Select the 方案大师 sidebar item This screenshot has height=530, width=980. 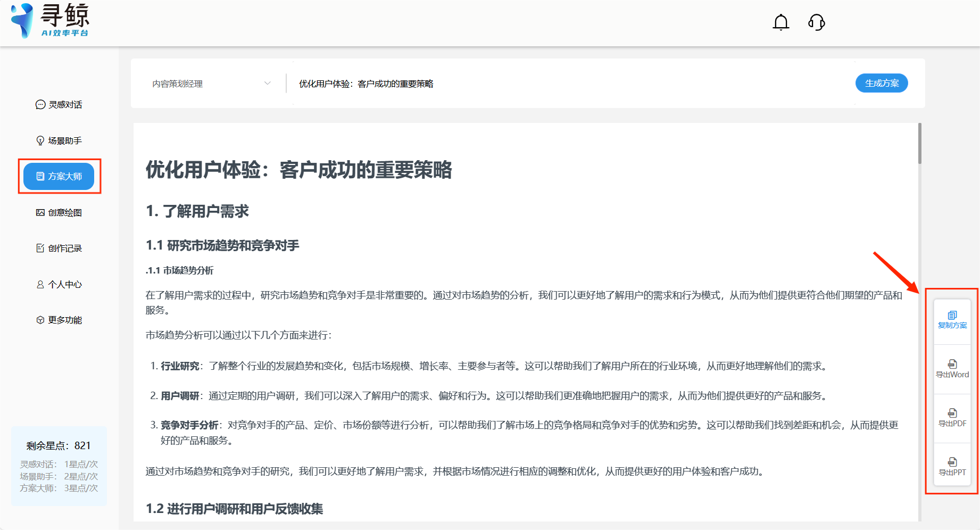pos(59,176)
